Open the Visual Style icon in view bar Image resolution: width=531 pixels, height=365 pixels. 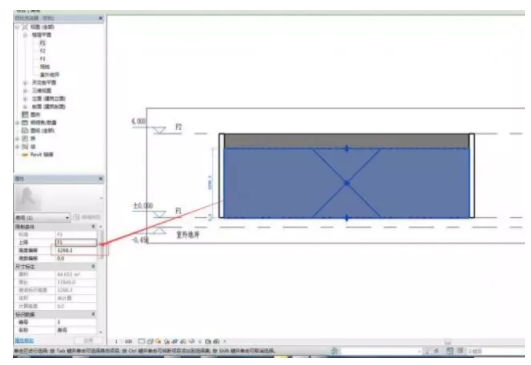(x=150, y=341)
